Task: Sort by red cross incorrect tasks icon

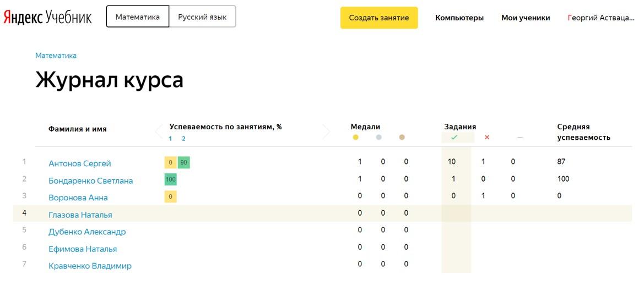Action: click(x=487, y=138)
